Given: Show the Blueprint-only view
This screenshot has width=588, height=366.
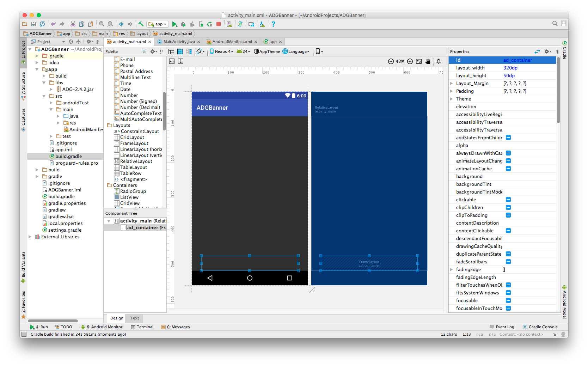Looking at the screenshot, I should [180, 51].
